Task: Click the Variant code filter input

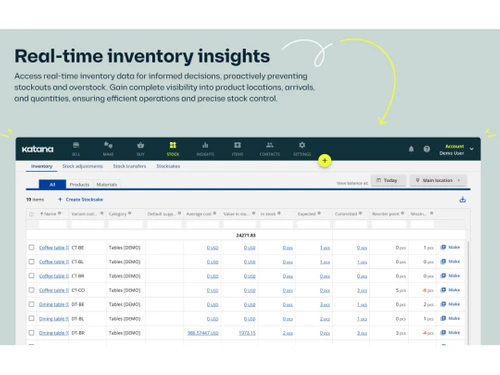Action: (87, 225)
